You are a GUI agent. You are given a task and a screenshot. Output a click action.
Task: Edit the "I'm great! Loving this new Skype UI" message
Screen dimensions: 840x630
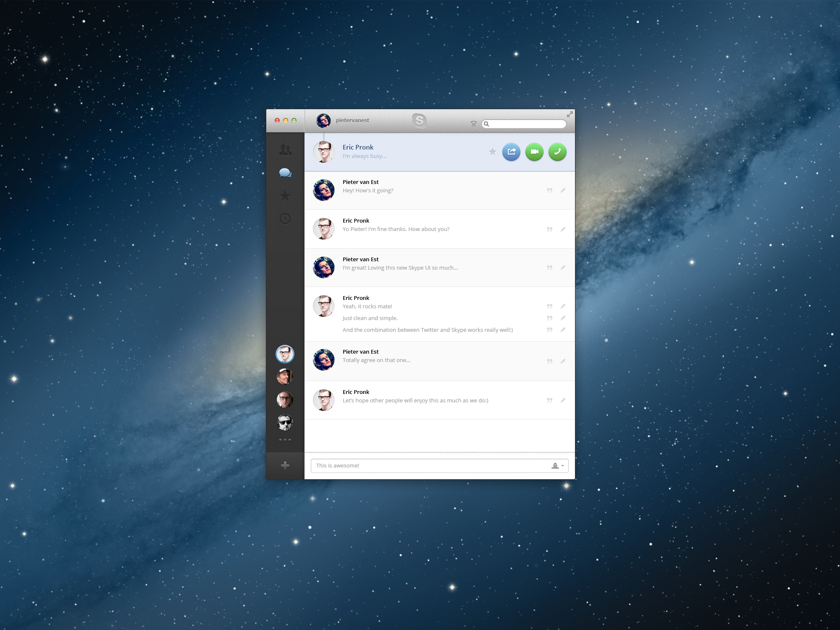coord(563,268)
